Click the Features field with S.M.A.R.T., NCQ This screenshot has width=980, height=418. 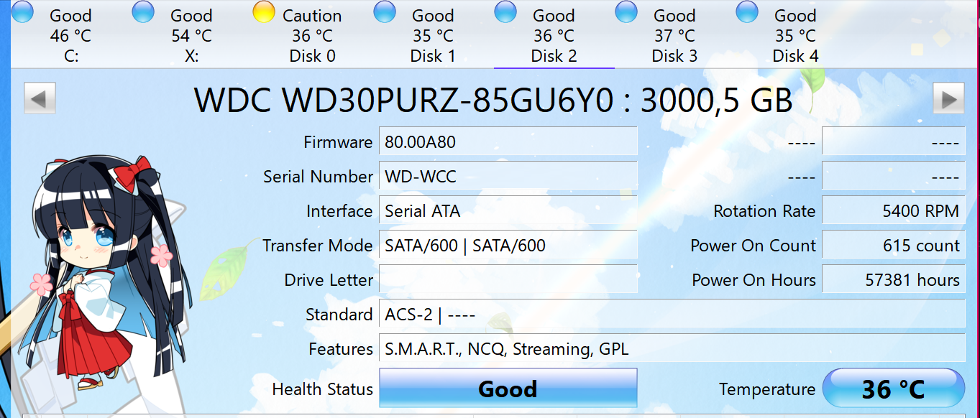pyautogui.click(x=672, y=348)
